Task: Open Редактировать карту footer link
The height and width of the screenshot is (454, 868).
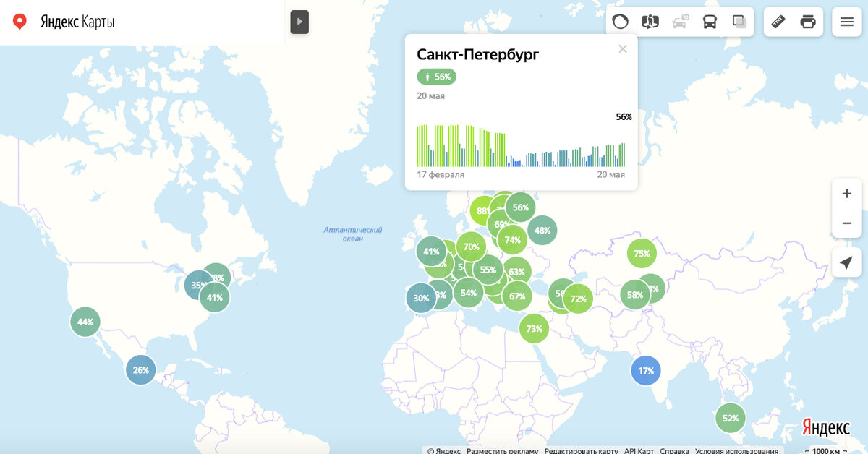Action: (x=581, y=450)
